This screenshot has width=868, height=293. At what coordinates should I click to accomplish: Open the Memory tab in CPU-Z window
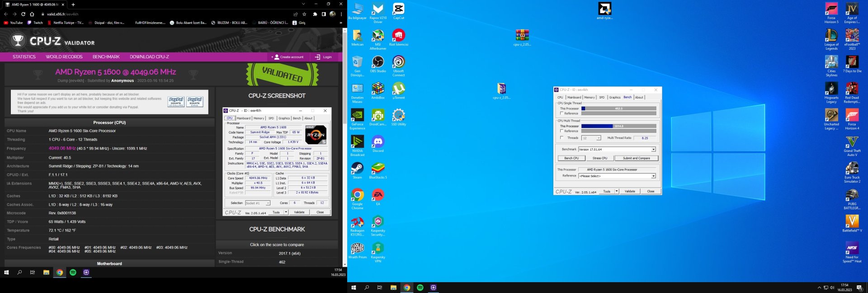590,97
